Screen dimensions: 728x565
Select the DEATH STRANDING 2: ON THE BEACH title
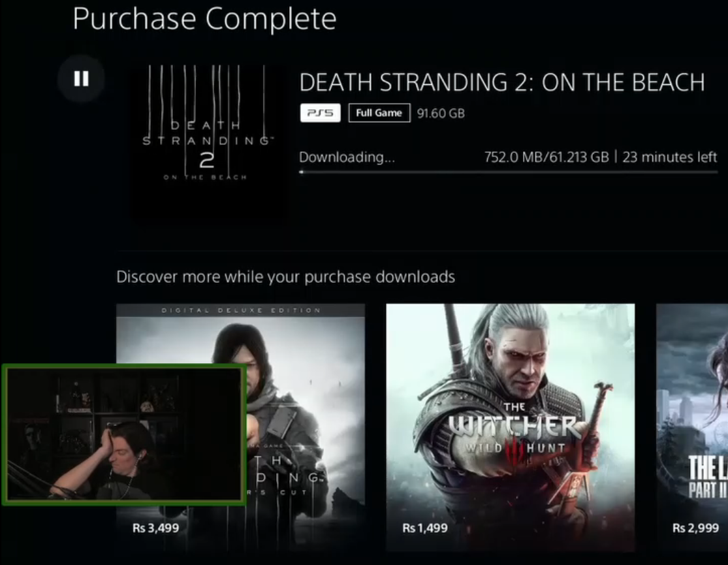(x=502, y=82)
